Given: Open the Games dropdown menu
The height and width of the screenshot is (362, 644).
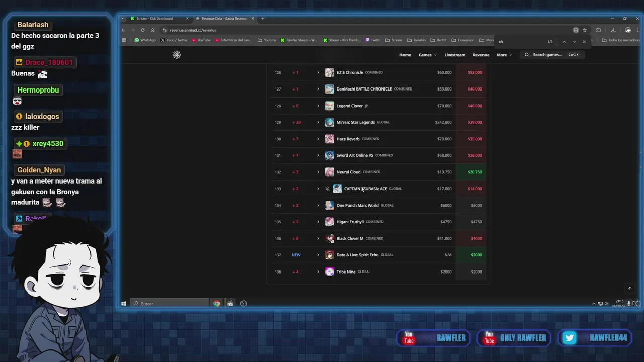Looking at the screenshot, I should tap(427, 55).
